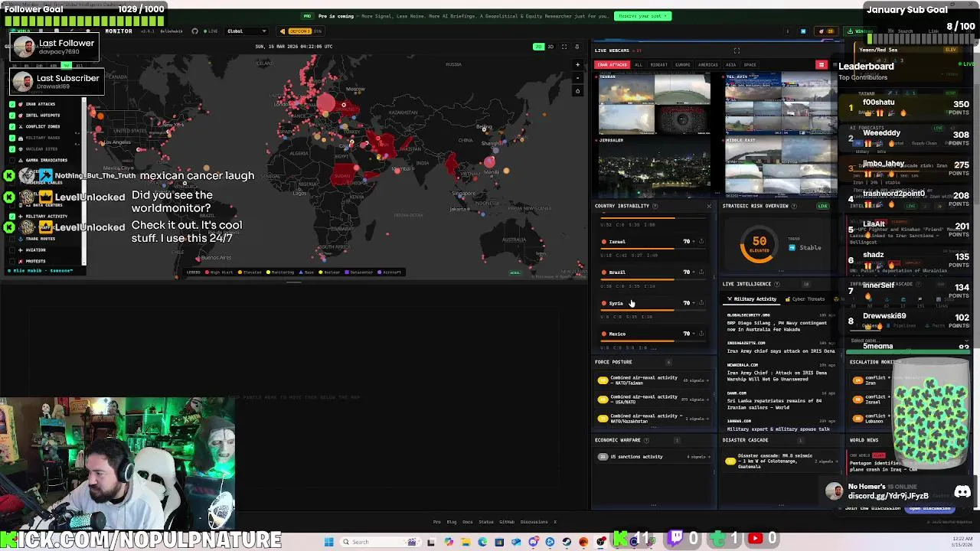This screenshot has width=980, height=551.
Task: Toggle Intel Hotspots layer checkbox
Action: 11,116
